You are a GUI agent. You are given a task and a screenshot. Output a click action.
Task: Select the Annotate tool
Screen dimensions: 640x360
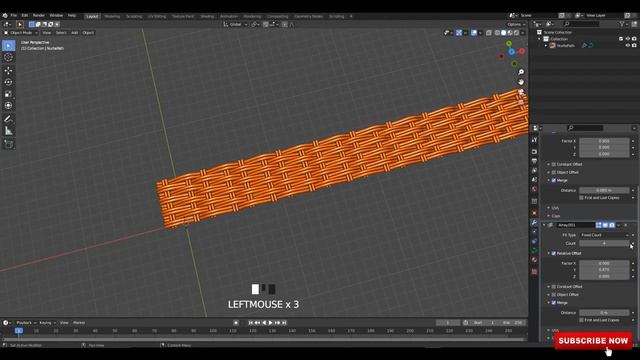[9, 119]
